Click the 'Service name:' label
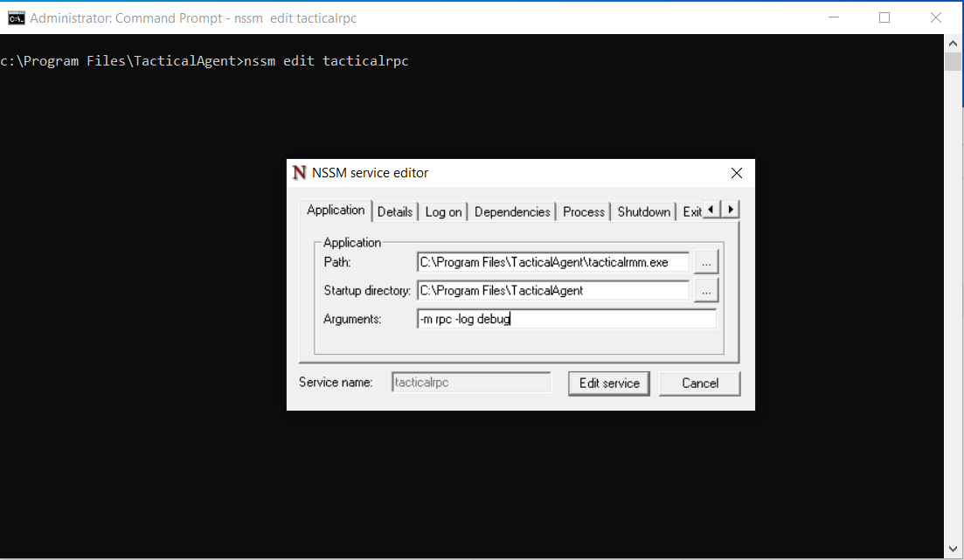 pyautogui.click(x=336, y=383)
